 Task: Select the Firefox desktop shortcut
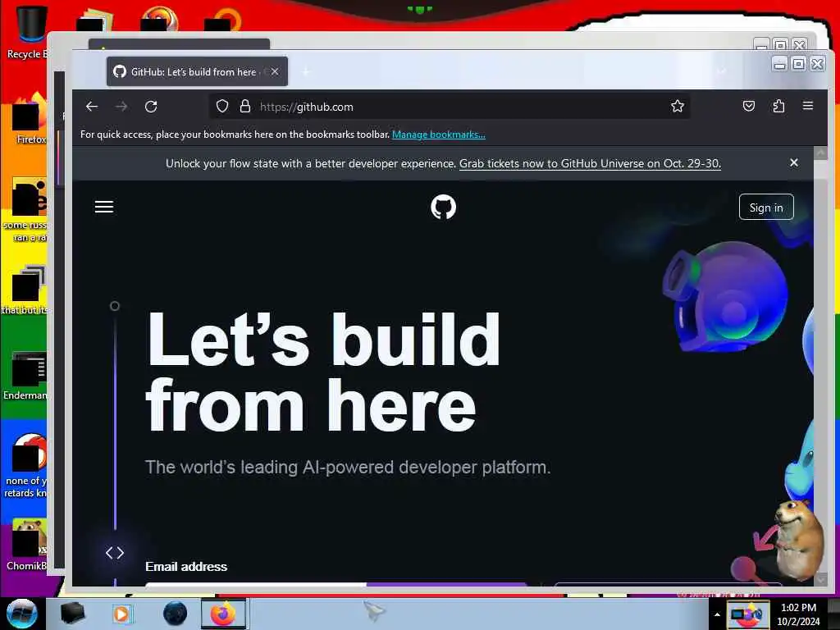point(30,120)
